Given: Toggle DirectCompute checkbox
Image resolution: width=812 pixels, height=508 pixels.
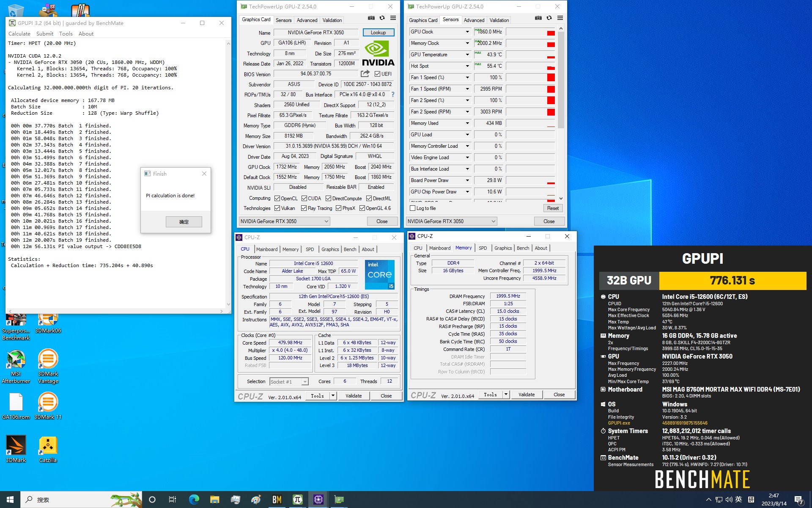Looking at the screenshot, I should point(329,198).
